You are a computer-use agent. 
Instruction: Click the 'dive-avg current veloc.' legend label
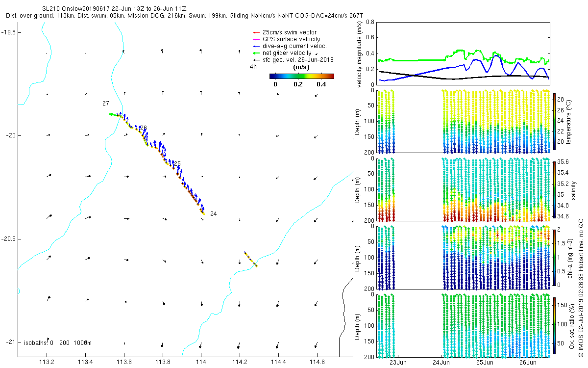[294, 46]
